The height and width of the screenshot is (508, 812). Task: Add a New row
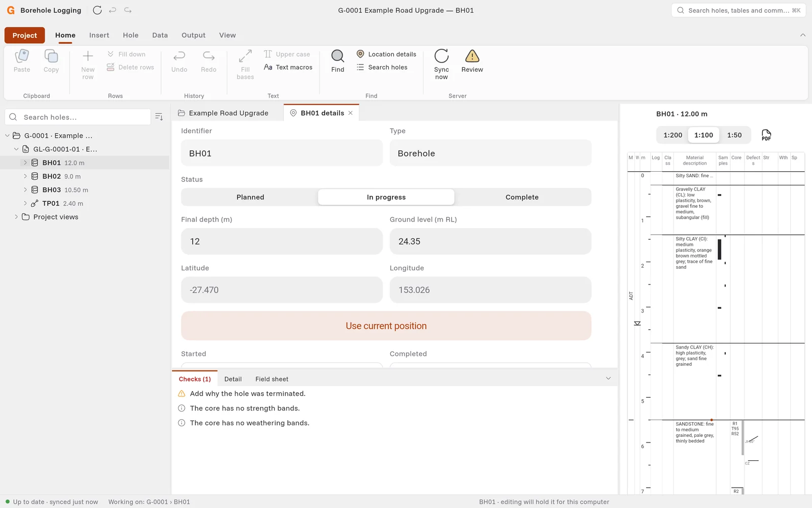point(88,65)
